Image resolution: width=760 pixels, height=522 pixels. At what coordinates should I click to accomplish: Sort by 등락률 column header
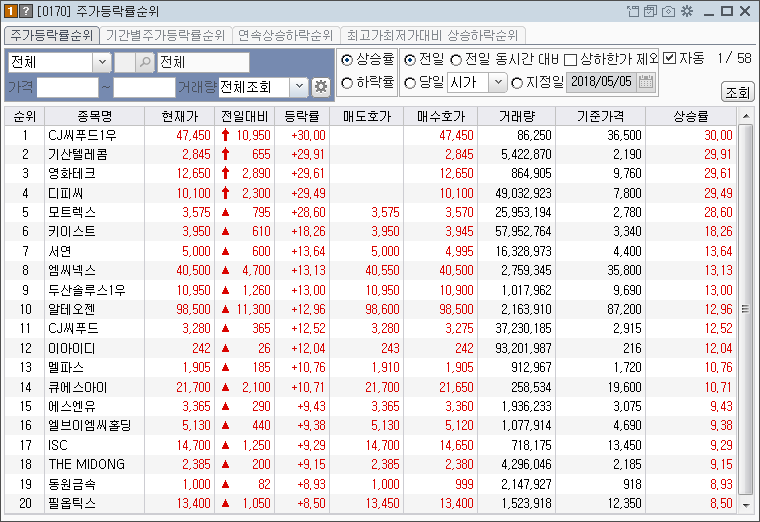(301, 116)
